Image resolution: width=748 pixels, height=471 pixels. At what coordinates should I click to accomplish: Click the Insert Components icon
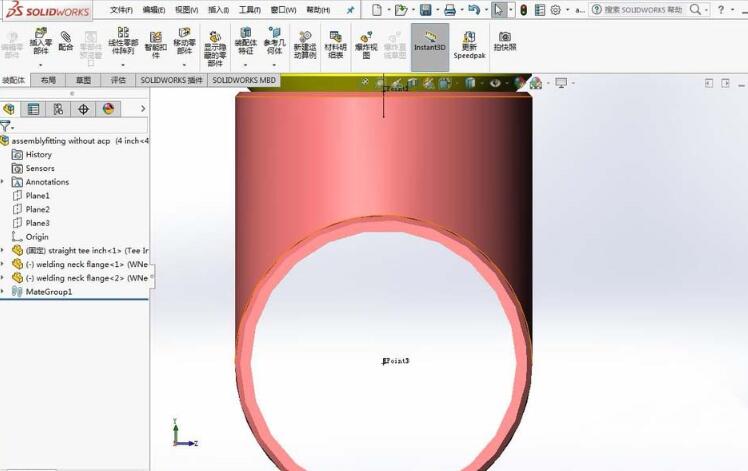(x=41, y=32)
